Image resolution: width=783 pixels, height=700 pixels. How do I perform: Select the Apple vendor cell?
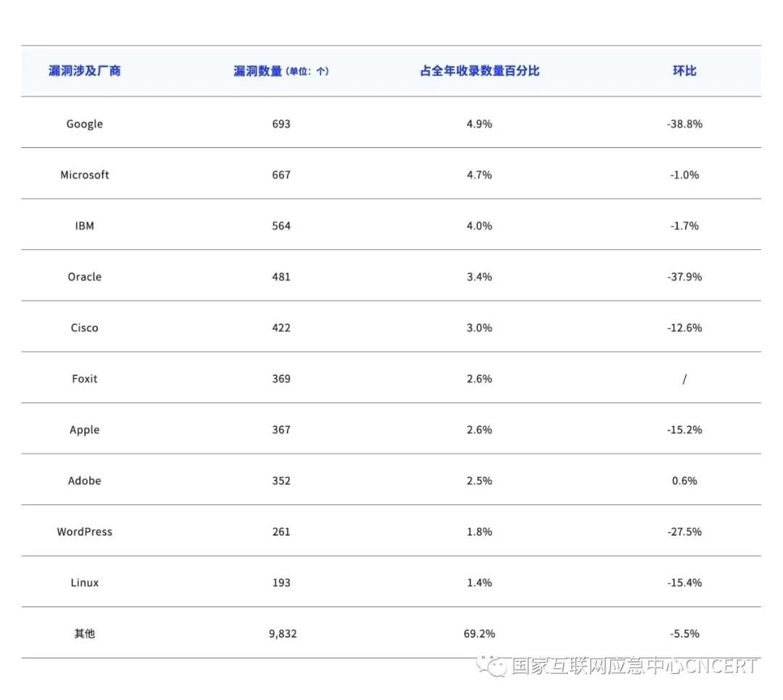click(85, 430)
